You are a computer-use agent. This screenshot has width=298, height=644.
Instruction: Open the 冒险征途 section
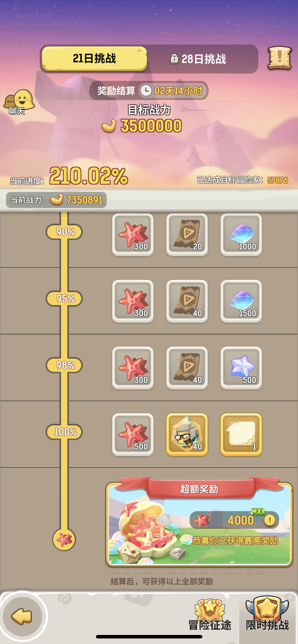210,615
